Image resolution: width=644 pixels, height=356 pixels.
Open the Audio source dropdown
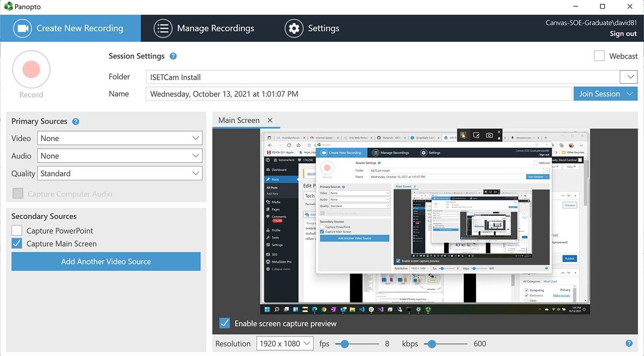(120, 156)
